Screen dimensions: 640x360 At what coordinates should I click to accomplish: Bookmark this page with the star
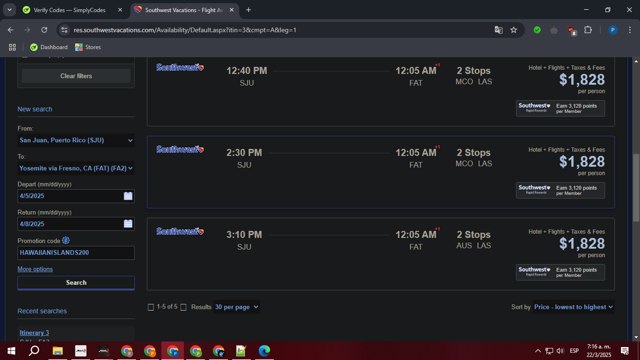click(513, 30)
